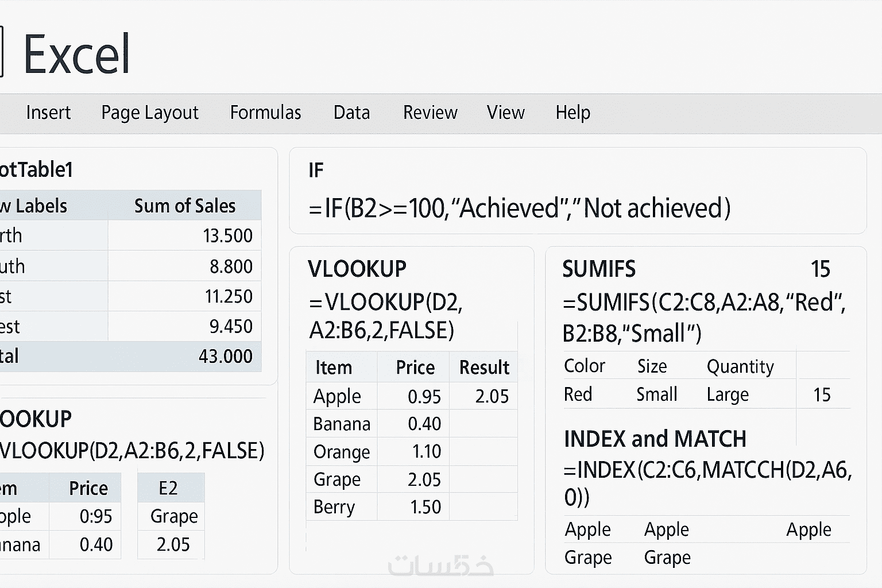Open the Formulas ribbon tab

265,113
